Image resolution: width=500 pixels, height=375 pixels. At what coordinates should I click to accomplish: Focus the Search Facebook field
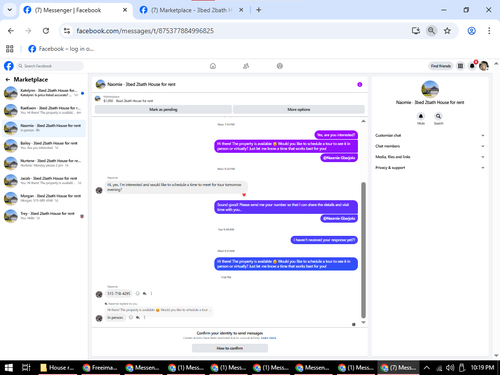point(50,66)
